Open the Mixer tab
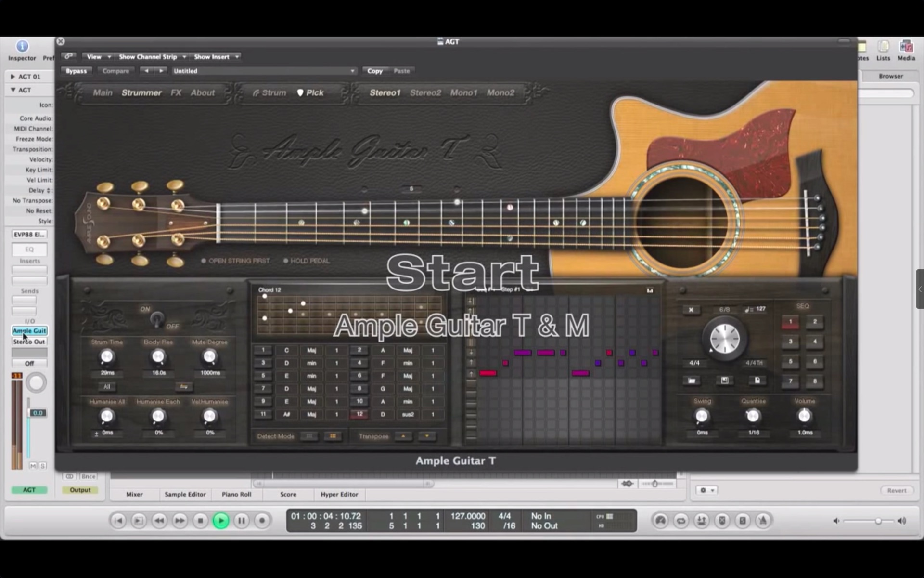This screenshot has width=924, height=578. (x=134, y=494)
